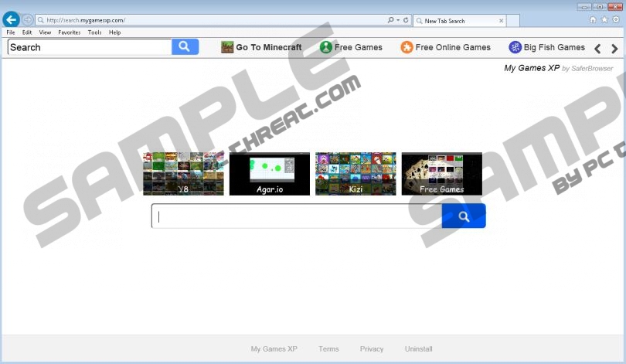This screenshot has height=364, width=626.
Task: Open browser settings gear icon
Action: (615, 19)
